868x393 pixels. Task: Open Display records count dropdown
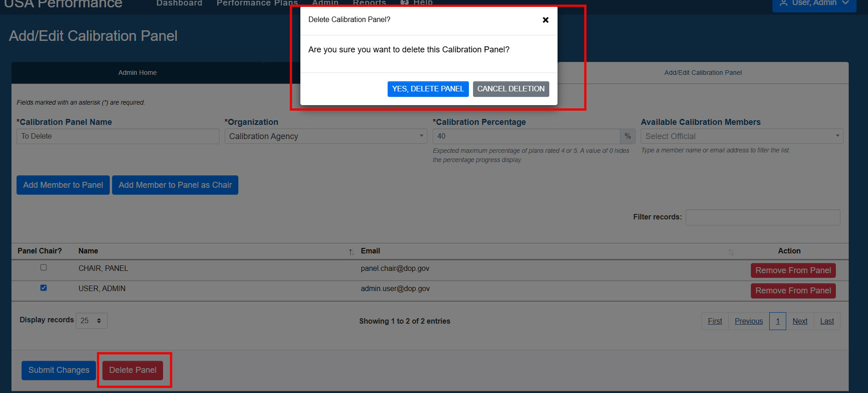pyautogui.click(x=91, y=321)
